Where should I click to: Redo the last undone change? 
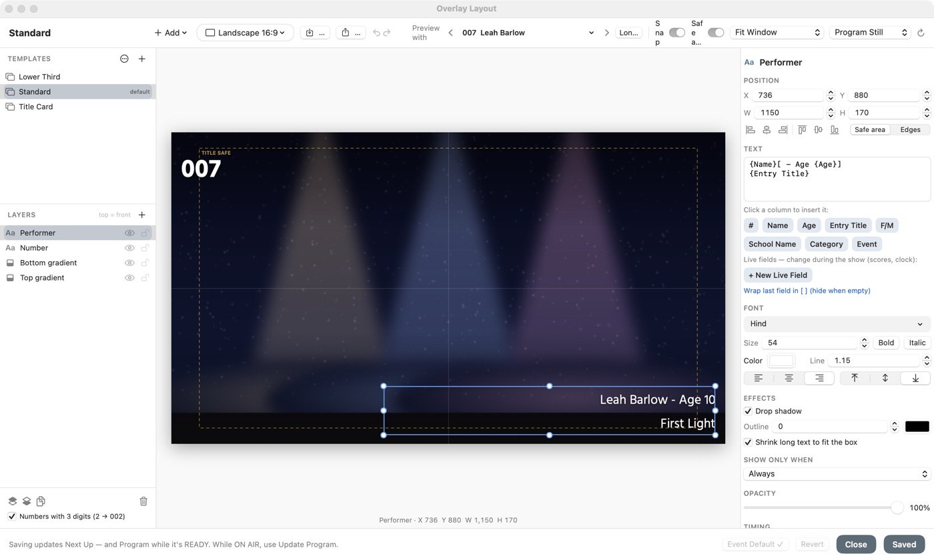(x=387, y=33)
